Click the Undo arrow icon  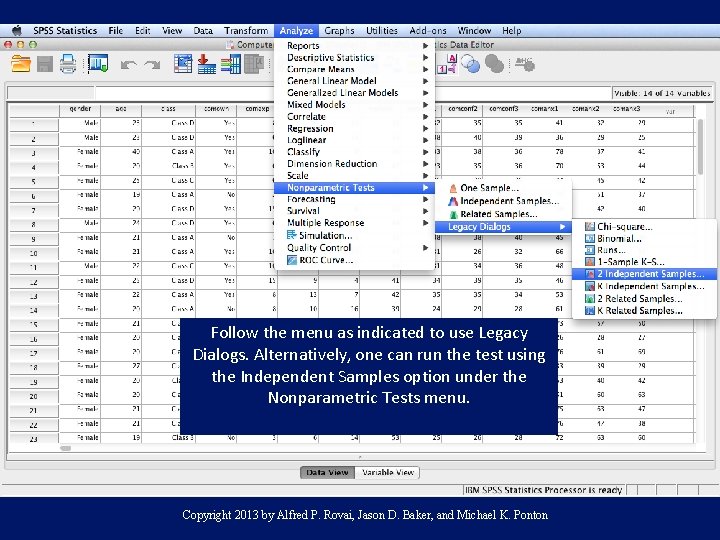click(129, 65)
